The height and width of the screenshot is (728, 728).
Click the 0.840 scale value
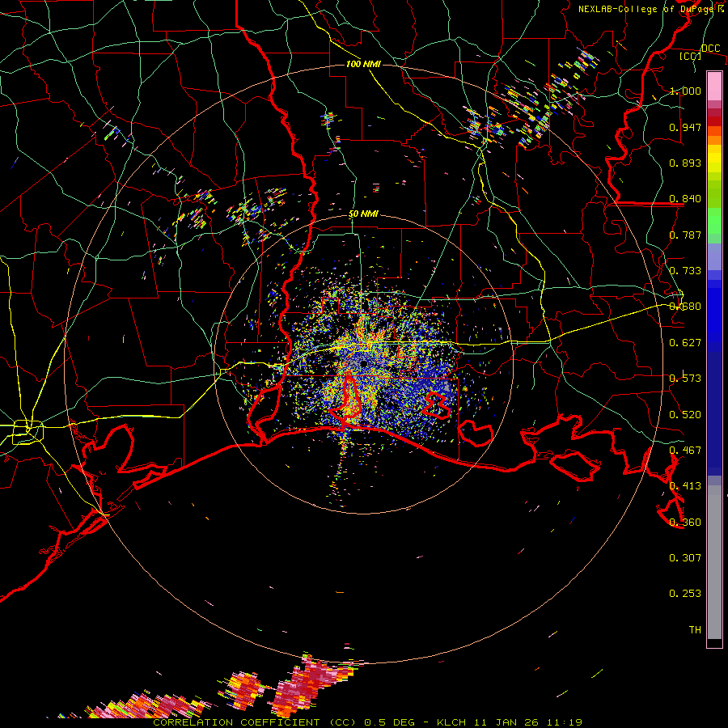(x=685, y=199)
